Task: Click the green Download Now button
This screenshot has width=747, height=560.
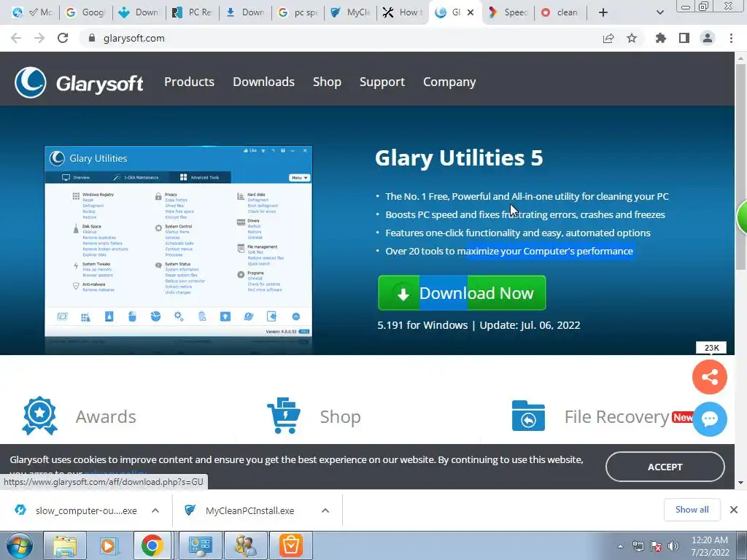Action: click(x=462, y=293)
